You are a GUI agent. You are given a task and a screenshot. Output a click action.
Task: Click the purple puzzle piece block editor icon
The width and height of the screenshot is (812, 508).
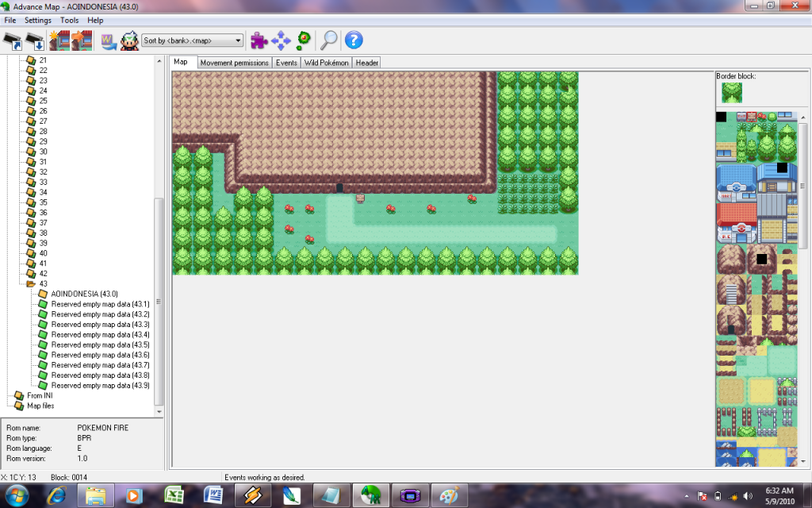(259, 40)
